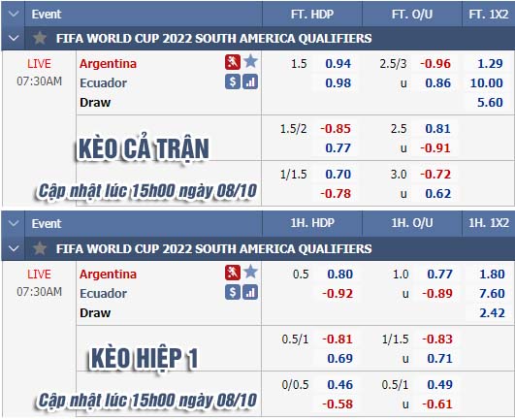Toggle favorite star beside full-time Argentina row
Screen dimensions: 515x420
(250, 61)
